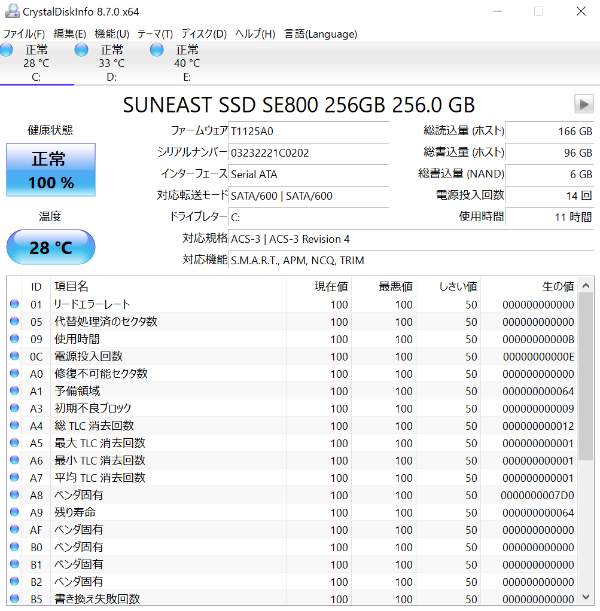This screenshot has height=611, width=600.
Task: Open the 言語(Language) menu
Action: point(321,34)
